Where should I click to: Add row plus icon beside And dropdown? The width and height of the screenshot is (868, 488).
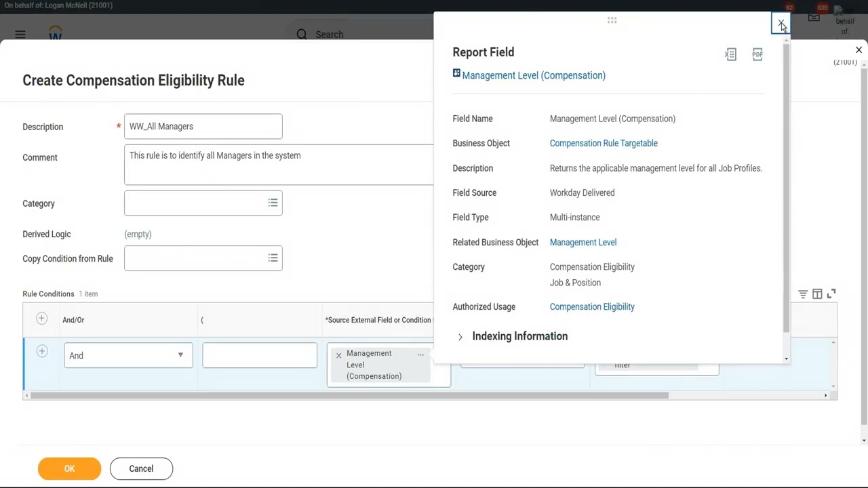tap(41, 351)
